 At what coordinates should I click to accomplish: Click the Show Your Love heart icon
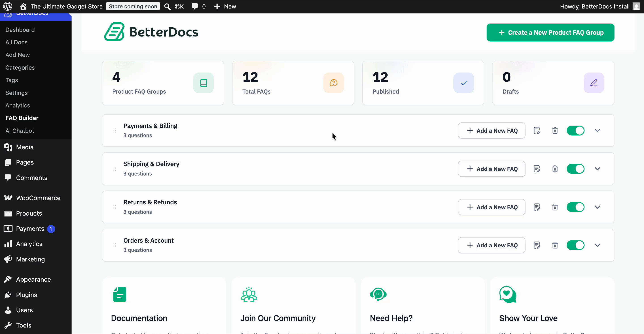pyautogui.click(x=508, y=294)
